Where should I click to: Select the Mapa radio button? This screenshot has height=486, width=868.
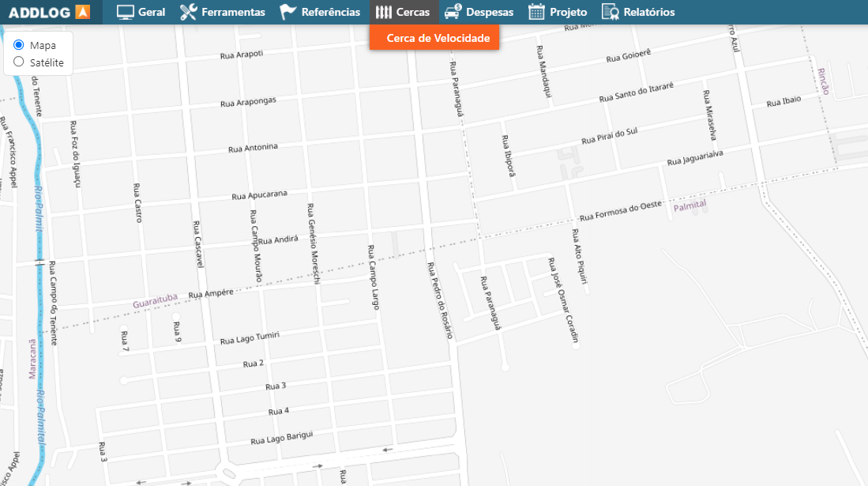tap(19, 45)
